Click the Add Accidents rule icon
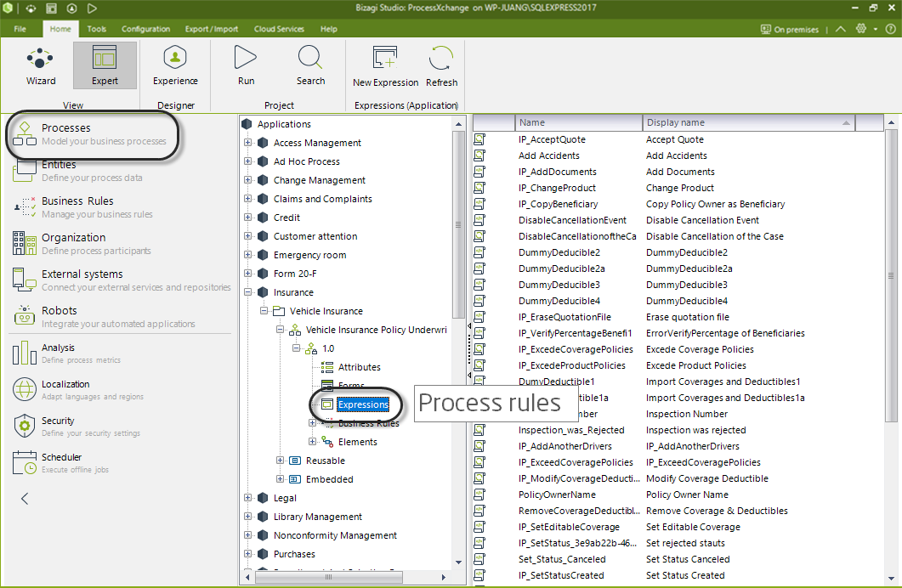The height and width of the screenshot is (588, 902). coord(479,155)
